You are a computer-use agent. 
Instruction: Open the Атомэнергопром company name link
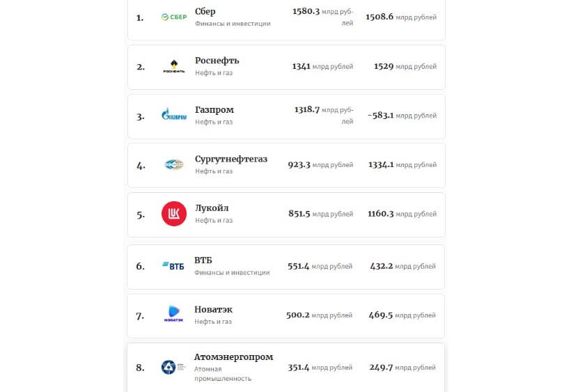tap(233, 357)
